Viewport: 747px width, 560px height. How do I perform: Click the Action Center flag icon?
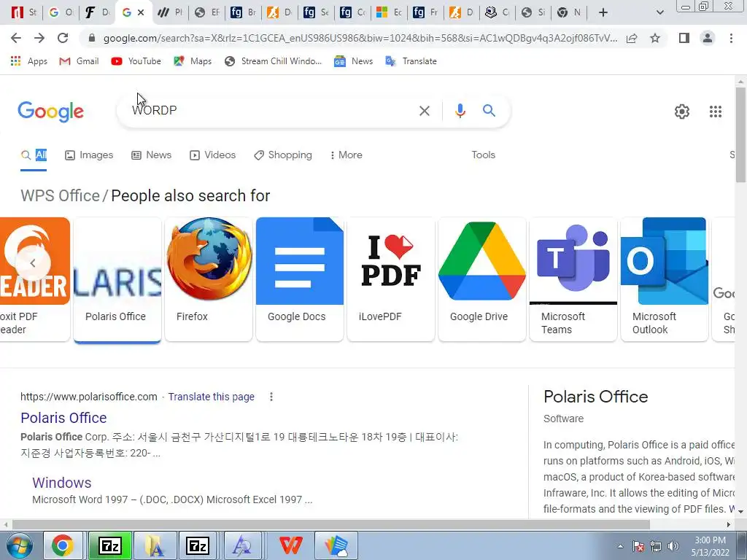point(638,546)
